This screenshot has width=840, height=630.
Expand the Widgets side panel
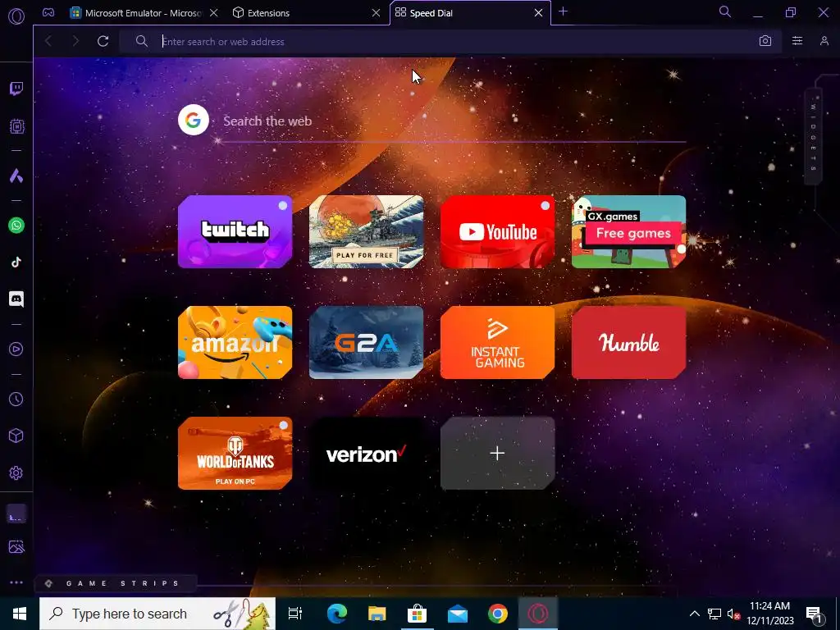tap(813, 137)
